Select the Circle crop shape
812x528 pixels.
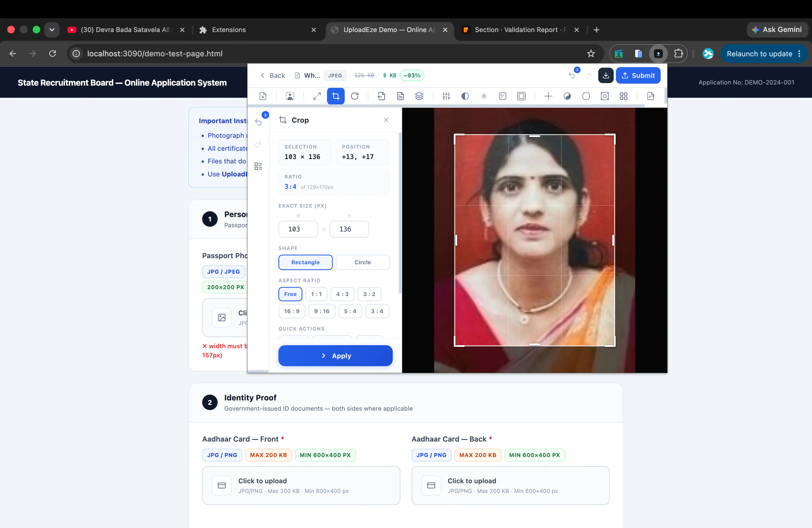click(362, 262)
